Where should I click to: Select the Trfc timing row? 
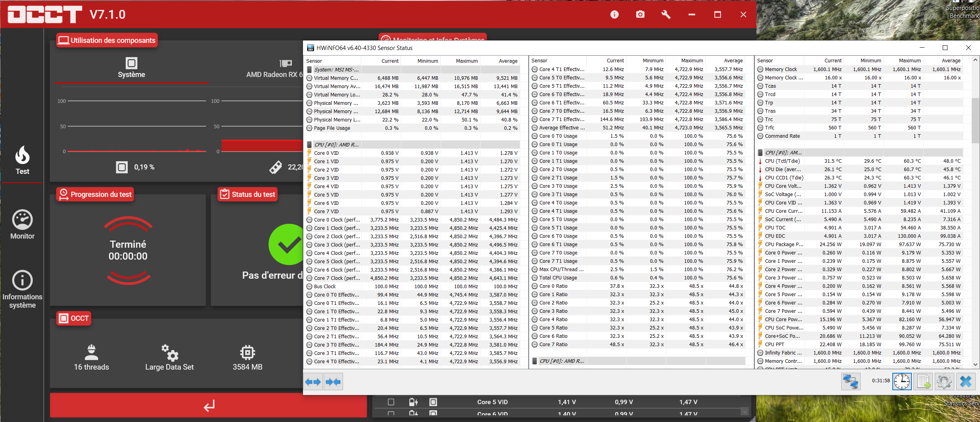pos(859,128)
